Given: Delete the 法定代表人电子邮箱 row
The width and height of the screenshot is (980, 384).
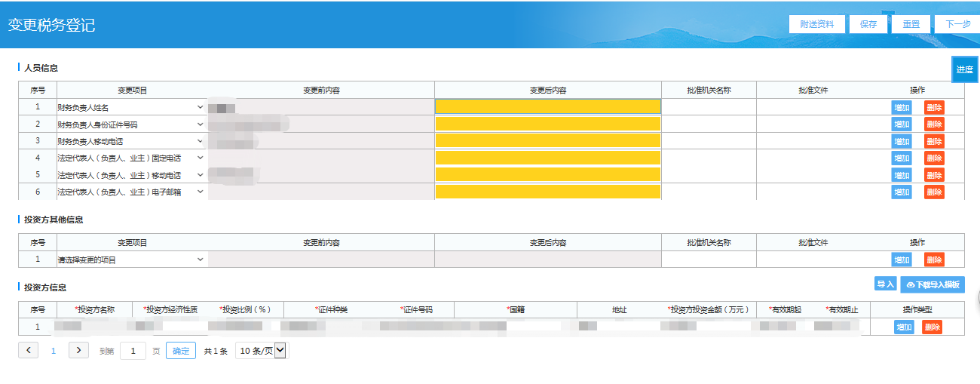Looking at the screenshot, I should pyautogui.click(x=934, y=192).
